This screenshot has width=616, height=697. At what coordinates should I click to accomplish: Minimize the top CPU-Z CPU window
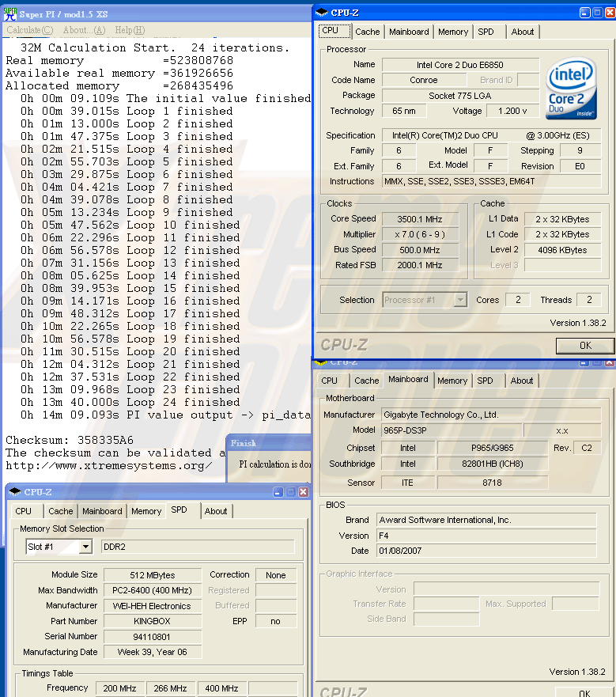pyautogui.click(x=585, y=13)
